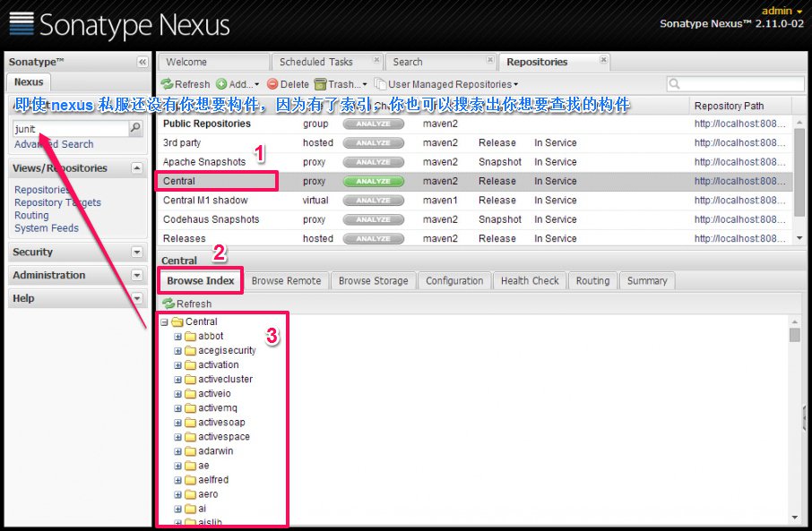
Task: Open the Browse Remote tab
Action: pos(287,280)
